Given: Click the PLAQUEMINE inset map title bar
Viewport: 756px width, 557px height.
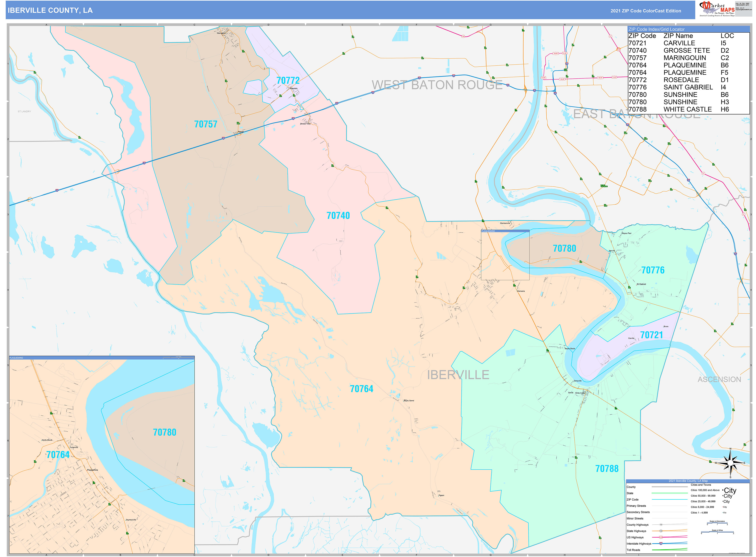Looking at the screenshot, I should (102, 358).
